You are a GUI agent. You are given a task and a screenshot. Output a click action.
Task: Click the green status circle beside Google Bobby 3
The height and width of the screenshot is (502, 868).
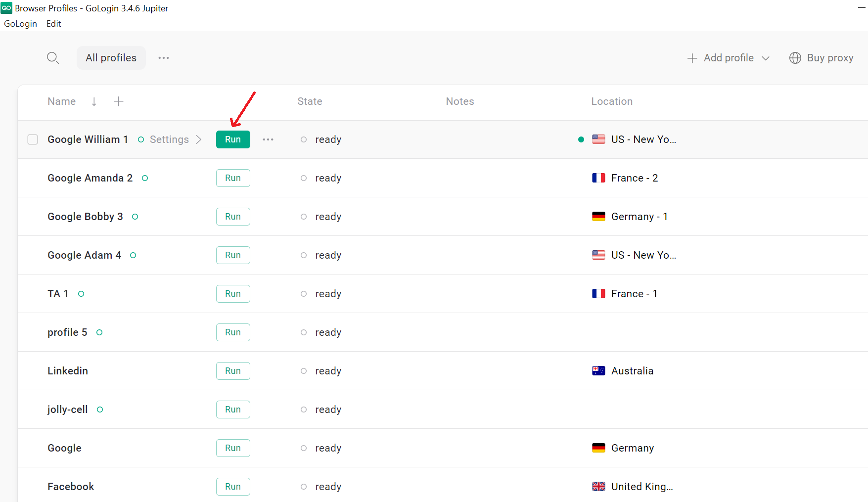(135, 217)
